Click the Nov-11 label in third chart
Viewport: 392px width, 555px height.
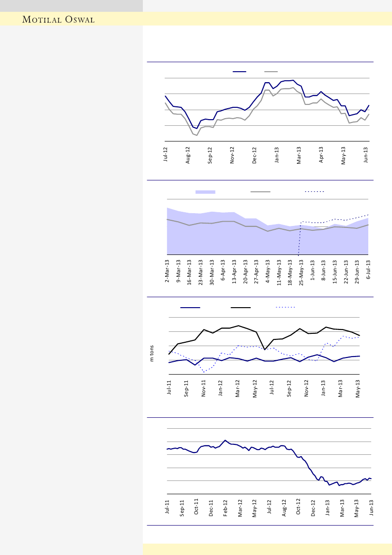coord(204,388)
